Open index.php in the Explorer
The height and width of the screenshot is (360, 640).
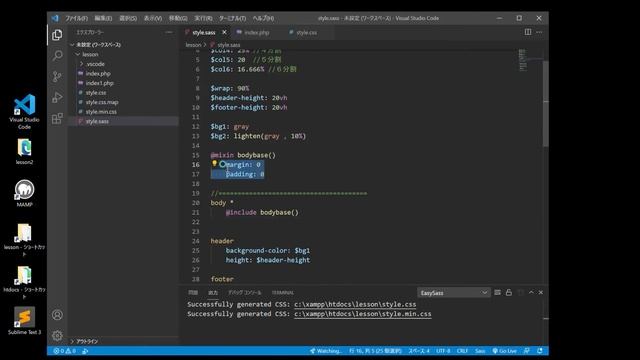(98, 73)
